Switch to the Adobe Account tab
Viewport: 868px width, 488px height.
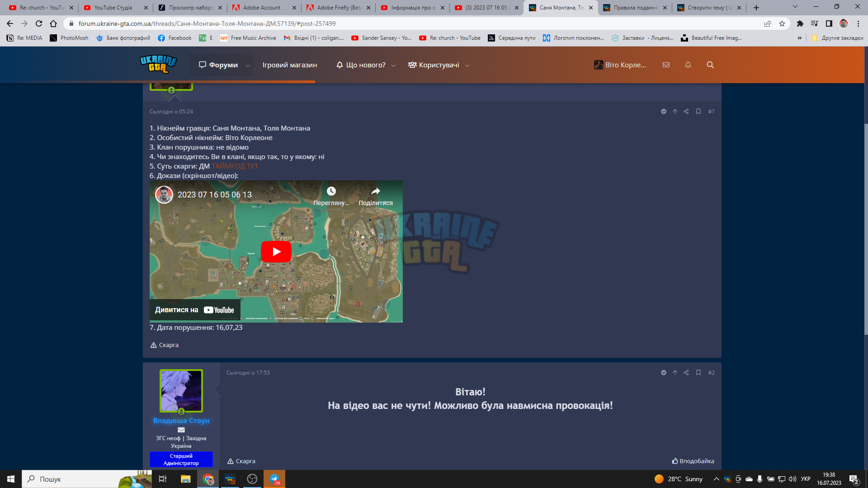264,8
